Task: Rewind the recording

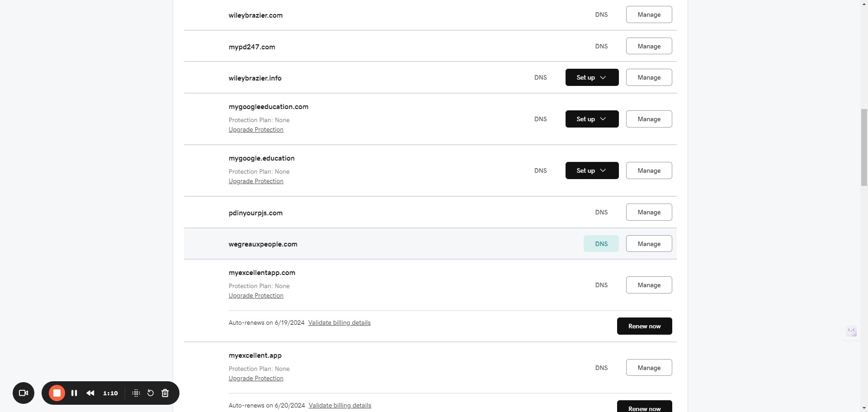Action: click(90, 393)
